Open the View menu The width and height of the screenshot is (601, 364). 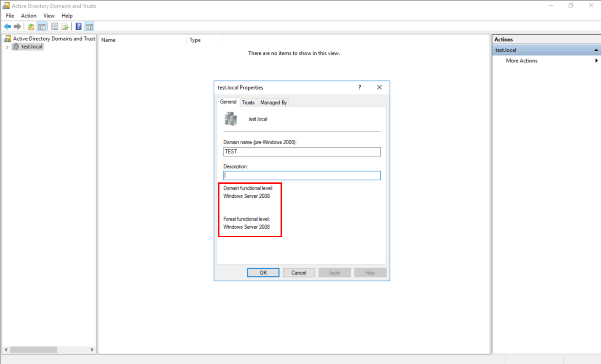coord(49,16)
